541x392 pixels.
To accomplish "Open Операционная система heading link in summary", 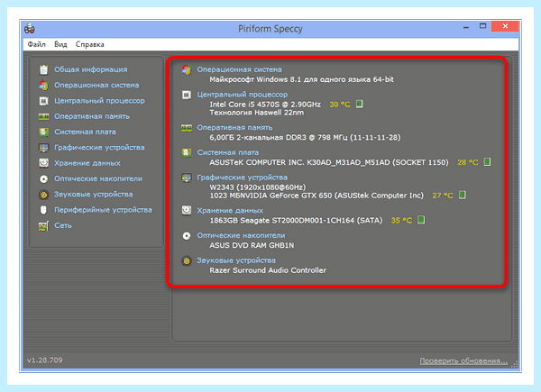I will point(239,69).
